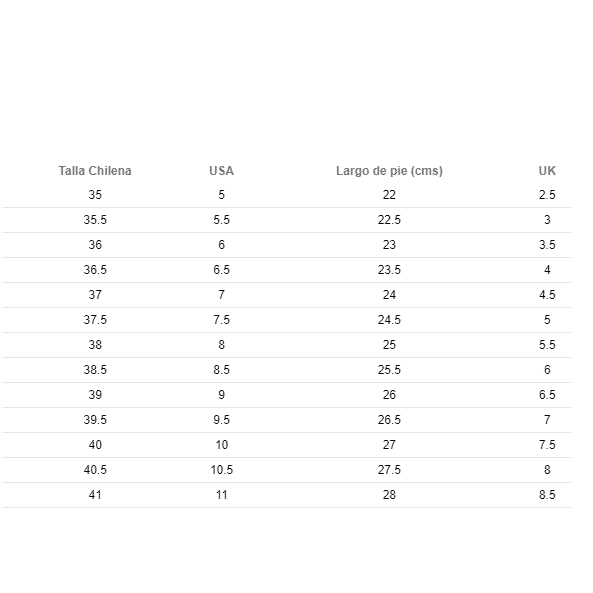The width and height of the screenshot is (593, 593).
Task: Click Talla Chilena value 39.5
Action: click(x=95, y=420)
